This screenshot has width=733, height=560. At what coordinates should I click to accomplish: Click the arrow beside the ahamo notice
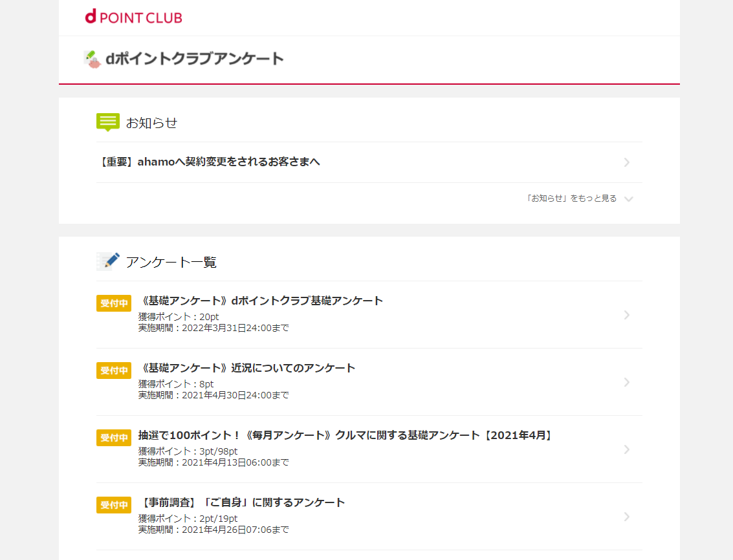pyautogui.click(x=627, y=162)
